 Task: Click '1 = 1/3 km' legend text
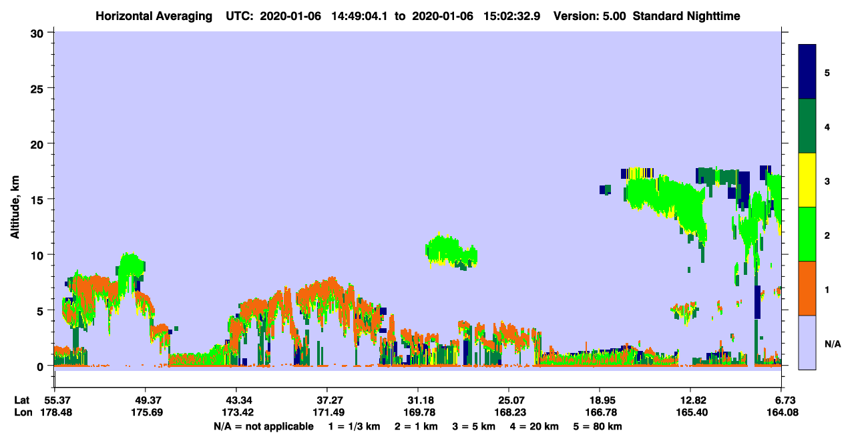click(355, 426)
